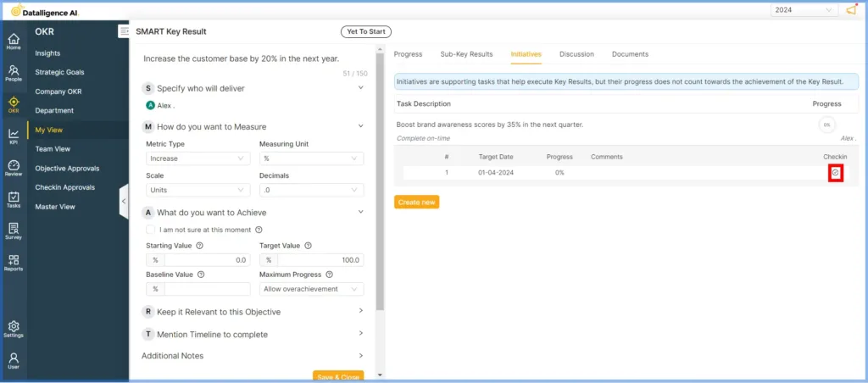Collapse the 'Specify who will deliver' section
868x383 pixels.
(361, 87)
